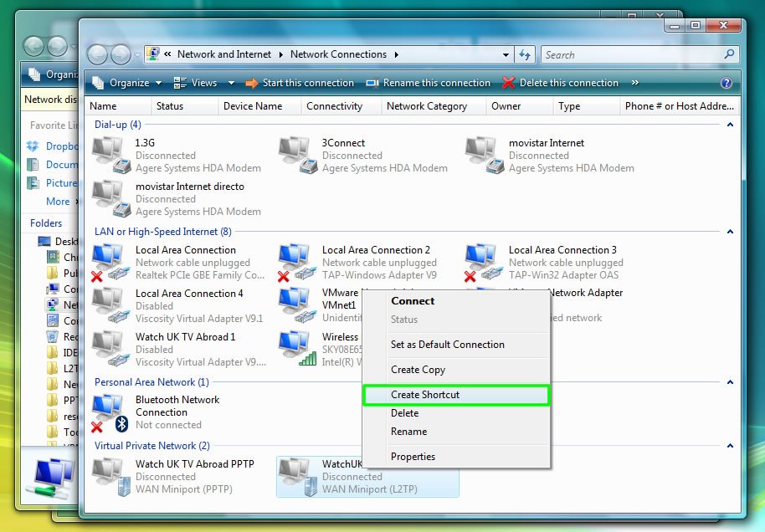Viewport: 765px width, 532px height.
Task: Choose Create Shortcut from the context menu
Action: pyautogui.click(x=457, y=395)
